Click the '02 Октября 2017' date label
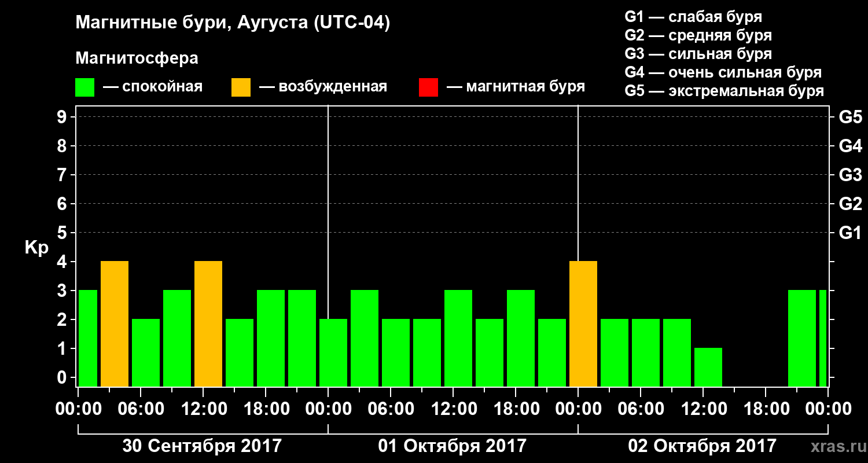 coord(703,446)
